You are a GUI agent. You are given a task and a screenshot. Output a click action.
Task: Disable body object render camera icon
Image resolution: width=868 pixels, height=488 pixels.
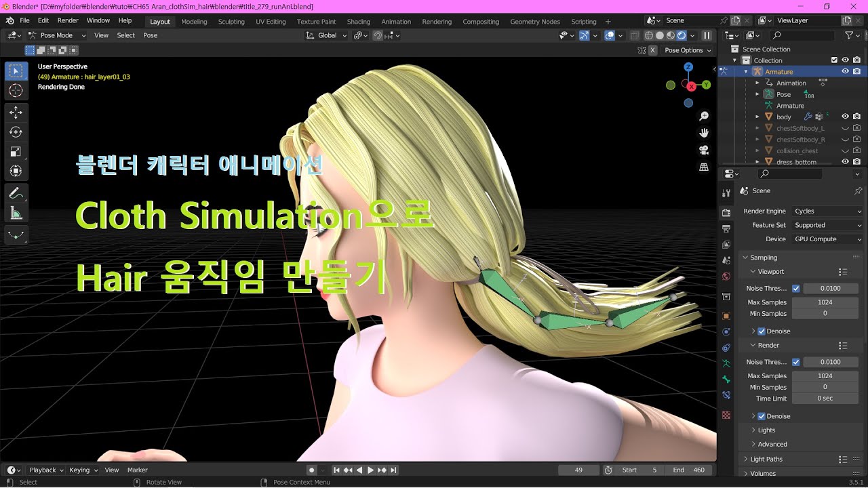tap(856, 117)
